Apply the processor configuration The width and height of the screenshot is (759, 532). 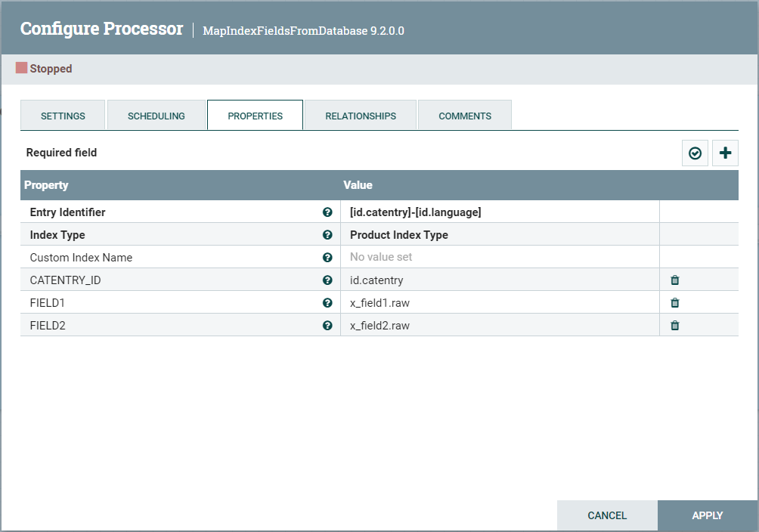pos(707,515)
